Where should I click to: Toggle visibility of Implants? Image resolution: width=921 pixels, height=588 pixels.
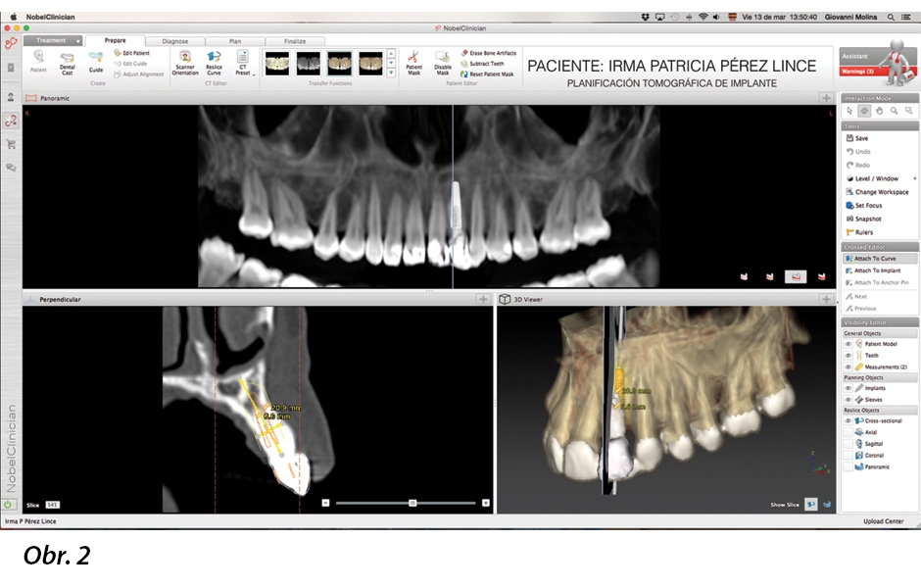(848, 388)
